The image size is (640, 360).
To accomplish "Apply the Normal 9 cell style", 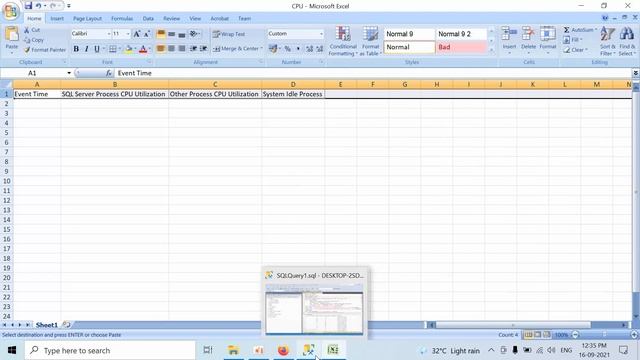I will (x=409, y=34).
